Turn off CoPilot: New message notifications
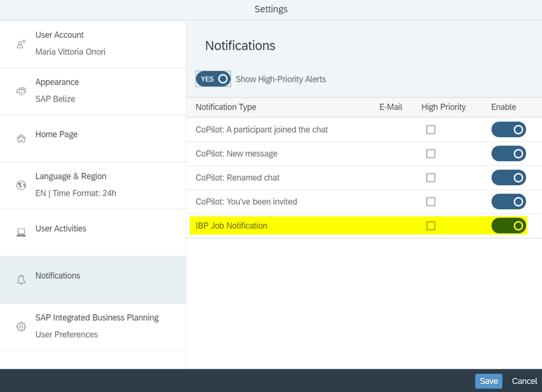 tap(509, 154)
